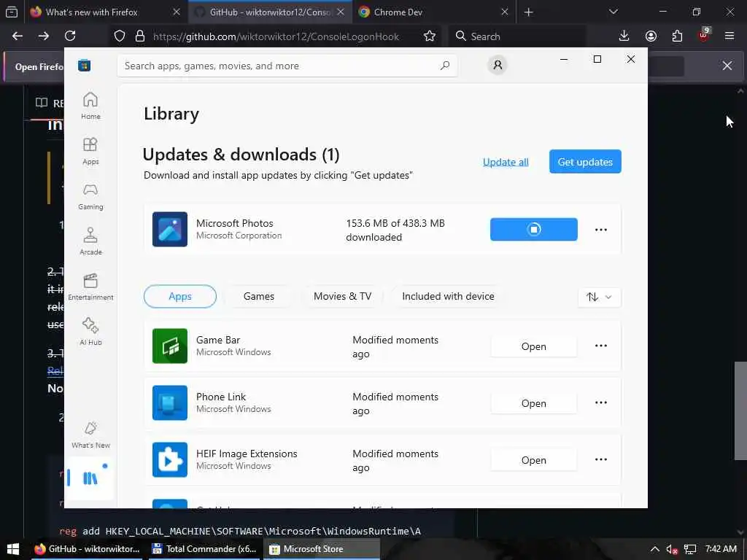Go back in Firefox
The width and height of the screenshot is (747, 560).
[18, 36]
